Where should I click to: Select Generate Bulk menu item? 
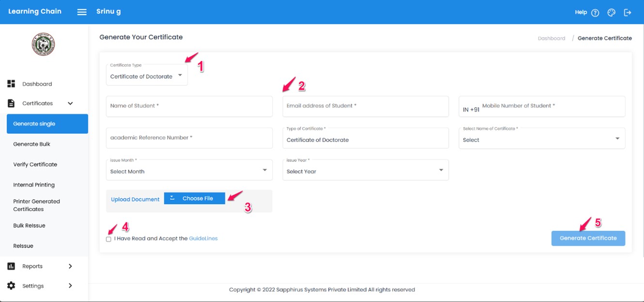click(32, 144)
